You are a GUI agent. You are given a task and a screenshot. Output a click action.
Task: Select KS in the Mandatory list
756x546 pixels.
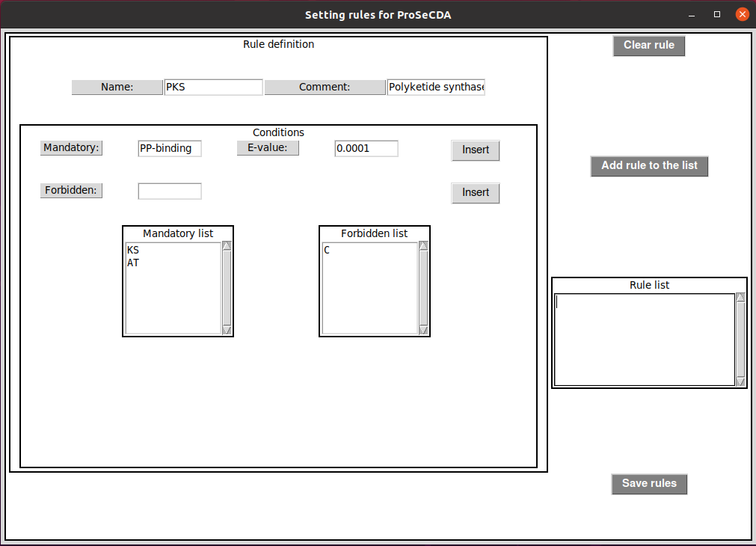133,250
